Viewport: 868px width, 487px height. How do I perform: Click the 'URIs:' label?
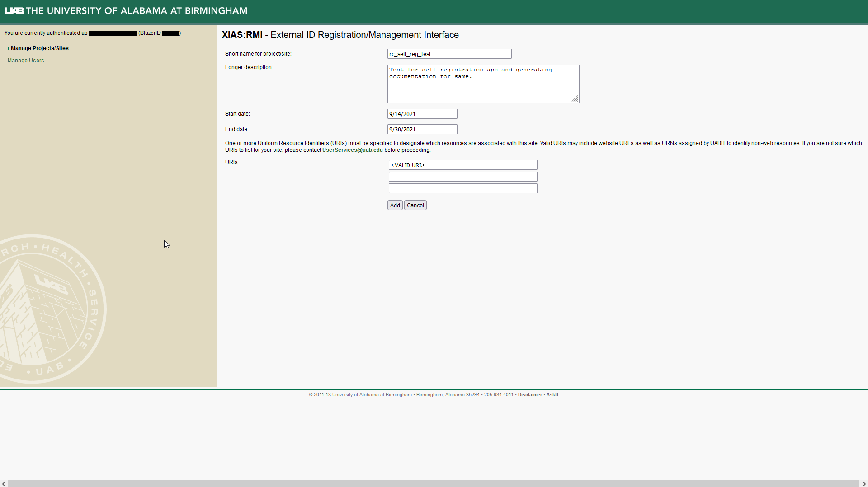click(x=232, y=162)
